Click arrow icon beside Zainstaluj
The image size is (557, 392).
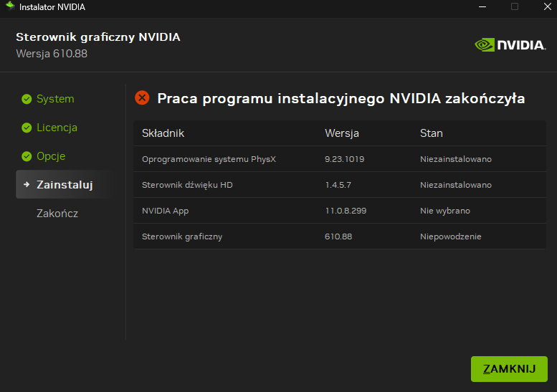pos(27,184)
